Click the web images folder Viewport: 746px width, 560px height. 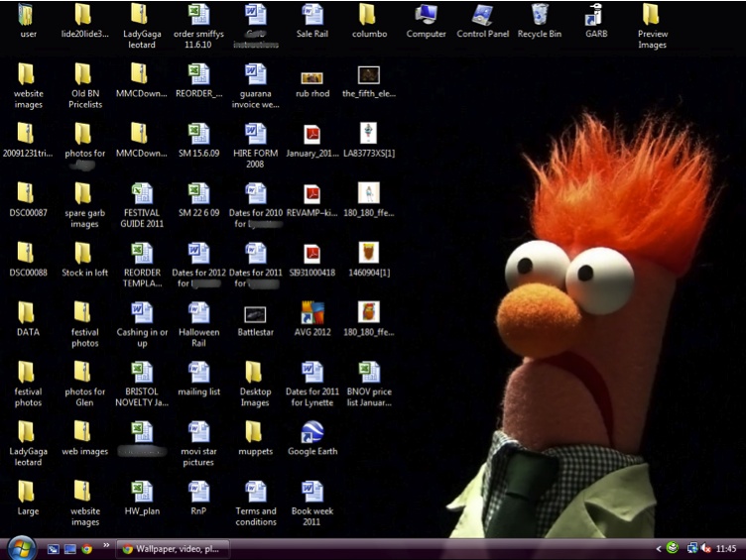(x=84, y=439)
